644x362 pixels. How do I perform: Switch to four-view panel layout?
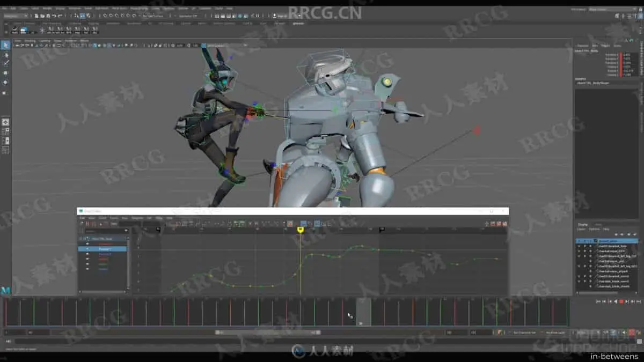(x=6, y=130)
